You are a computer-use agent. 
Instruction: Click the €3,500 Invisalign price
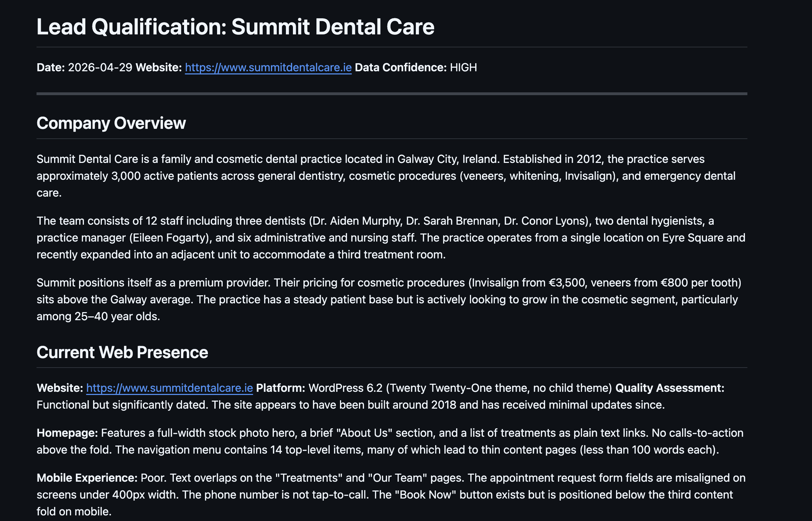pos(568,283)
